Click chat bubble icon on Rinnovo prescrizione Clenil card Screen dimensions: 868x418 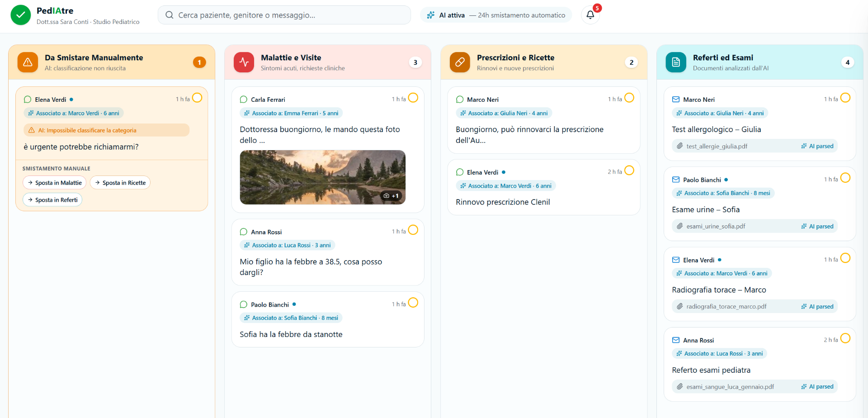pyautogui.click(x=460, y=172)
